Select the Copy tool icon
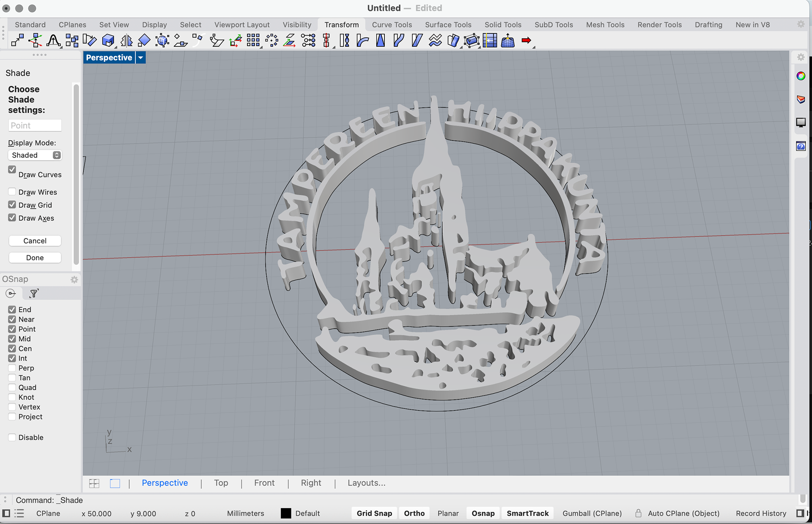Screen dimensions: 812x524 pos(35,41)
